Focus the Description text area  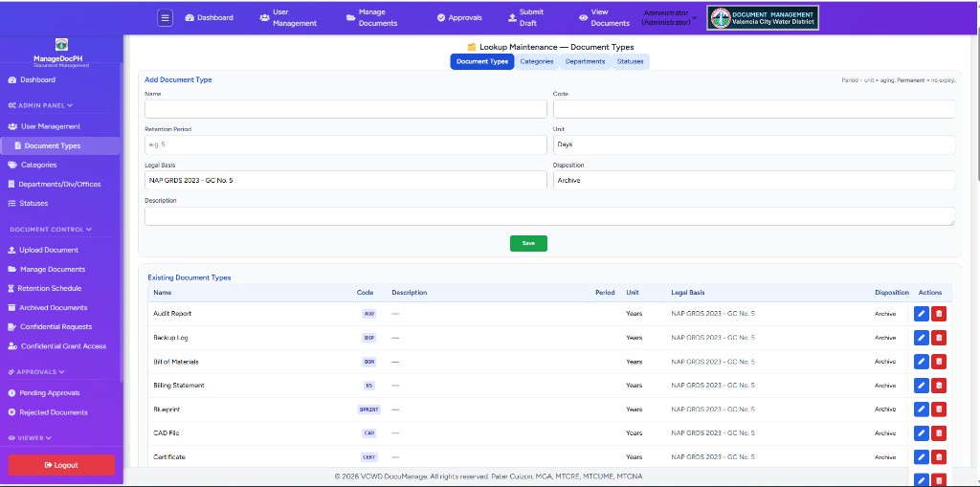click(550, 216)
